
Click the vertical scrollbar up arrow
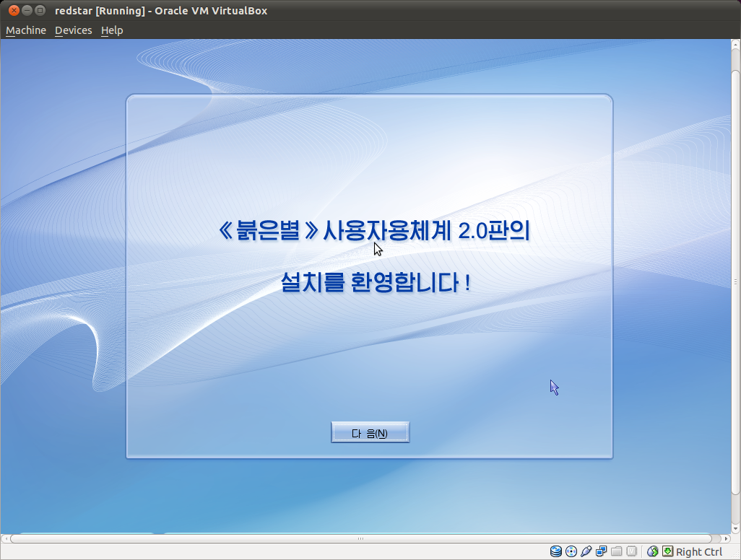pos(735,44)
